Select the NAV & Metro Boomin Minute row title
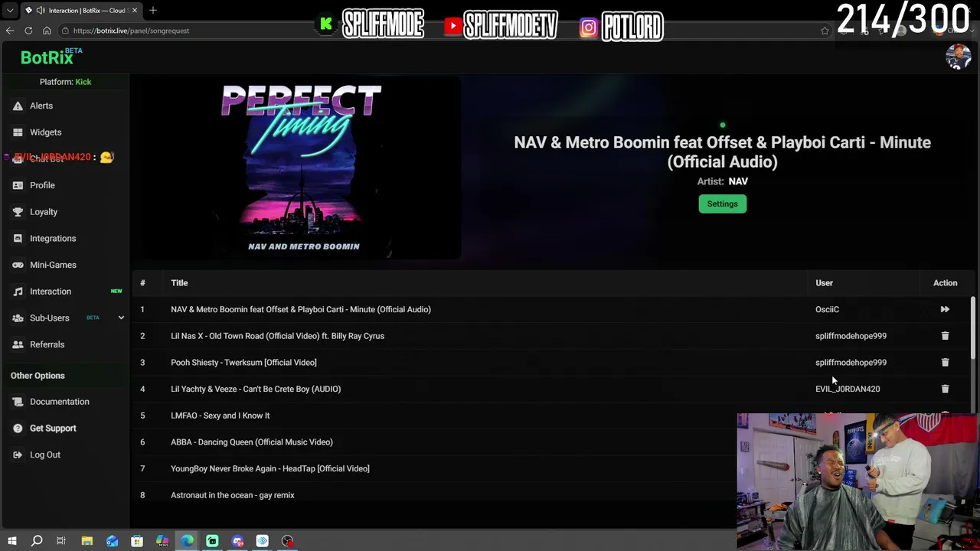This screenshot has height=551, width=980. point(301,309)
